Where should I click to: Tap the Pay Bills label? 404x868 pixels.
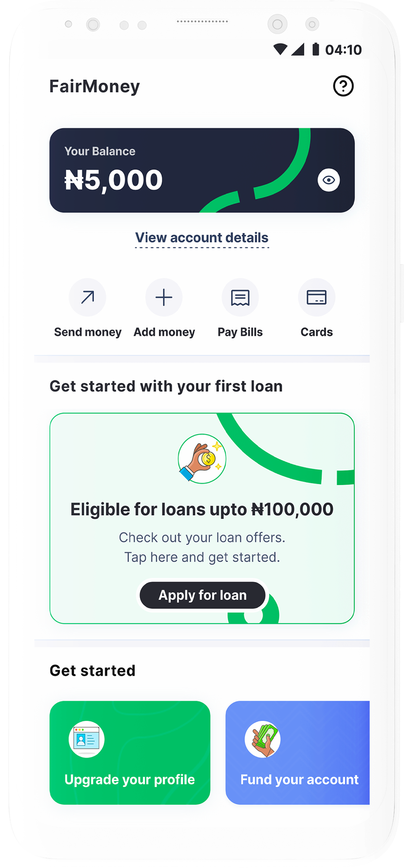[240, 332]
